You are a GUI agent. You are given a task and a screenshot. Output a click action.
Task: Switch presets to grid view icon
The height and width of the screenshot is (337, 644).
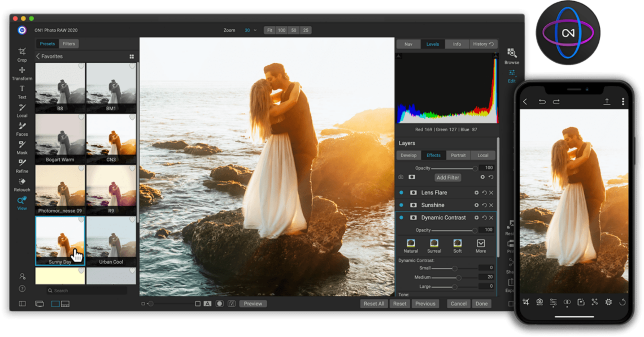[132, 57]
